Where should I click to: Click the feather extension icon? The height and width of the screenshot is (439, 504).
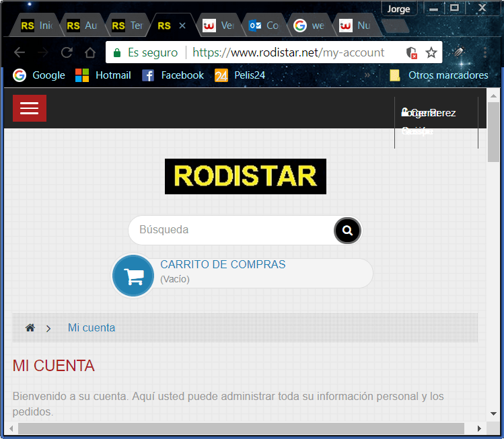pos(459,52)
